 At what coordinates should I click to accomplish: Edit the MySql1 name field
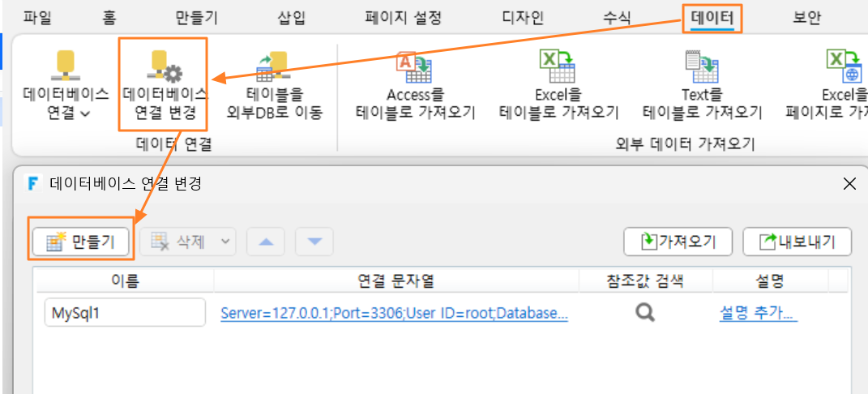[x=125, y=313]
